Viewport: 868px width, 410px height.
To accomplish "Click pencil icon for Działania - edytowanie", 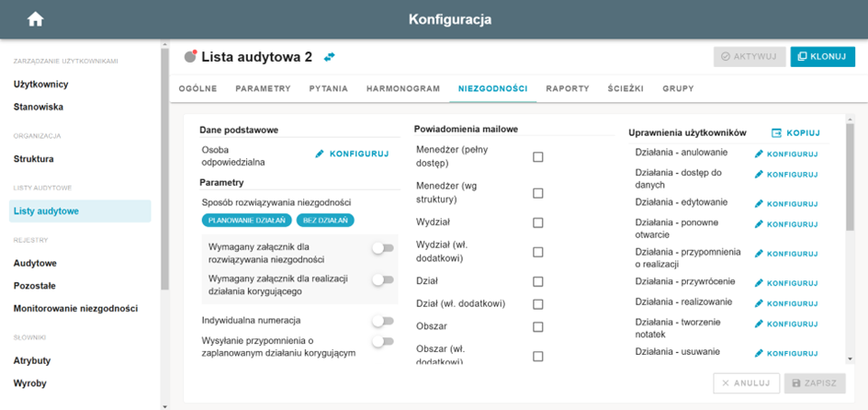I will 759,204.
